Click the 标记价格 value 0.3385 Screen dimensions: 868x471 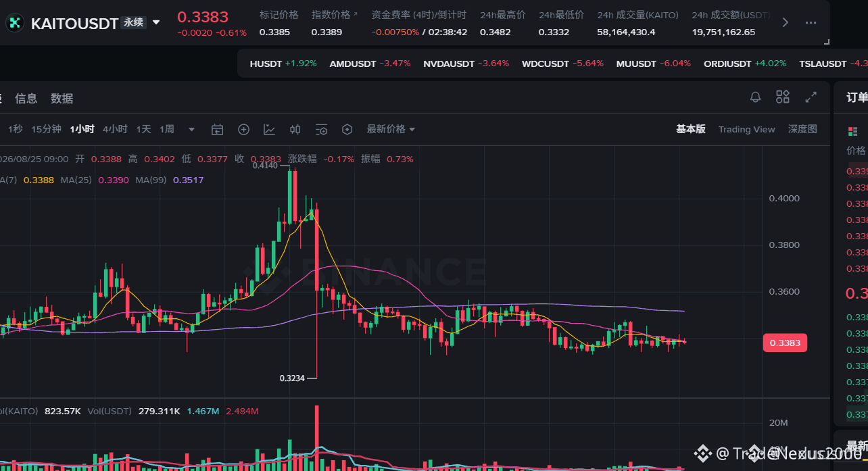point(275,32)
